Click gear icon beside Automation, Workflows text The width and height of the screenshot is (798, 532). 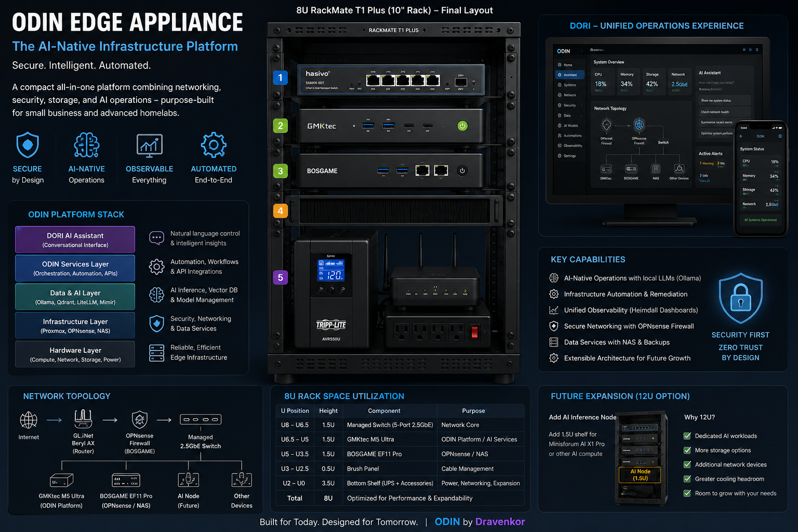(x=156, y=267)
